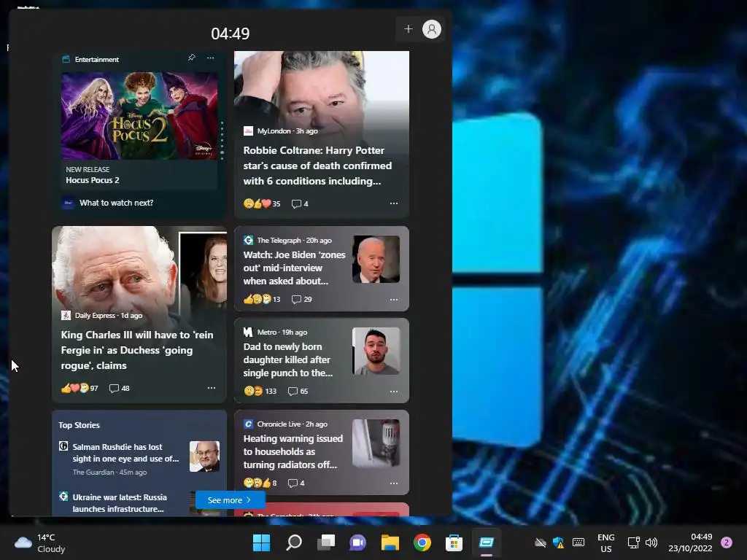Open comments on the Metro story

[298, 391]
